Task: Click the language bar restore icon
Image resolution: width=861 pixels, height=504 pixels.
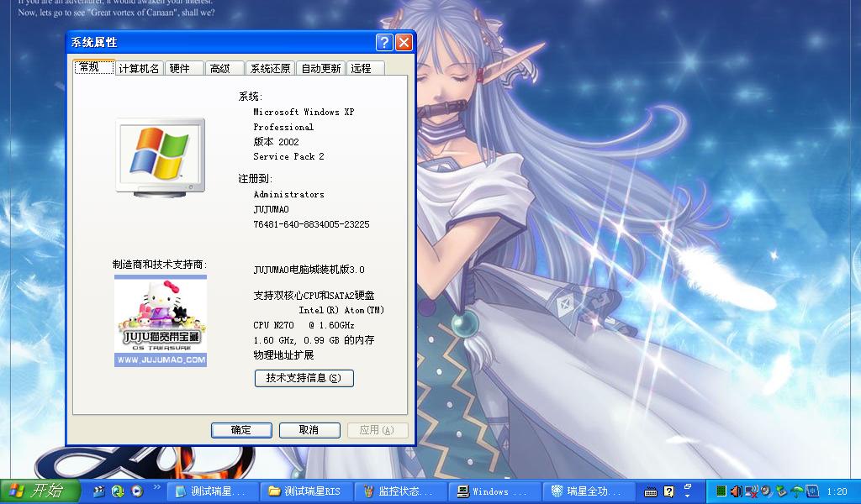Action: [x=688, y=486]
